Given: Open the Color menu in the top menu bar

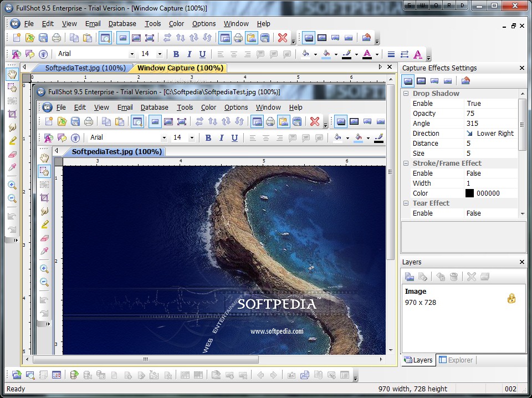Looking at the screenshot, I should coord(176,24).
